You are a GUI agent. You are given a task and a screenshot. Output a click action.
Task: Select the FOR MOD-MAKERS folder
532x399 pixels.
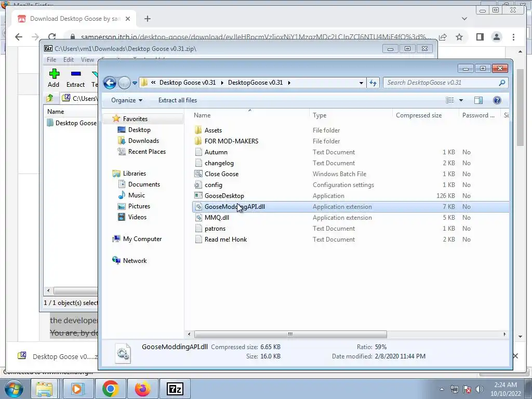point(231,141)
